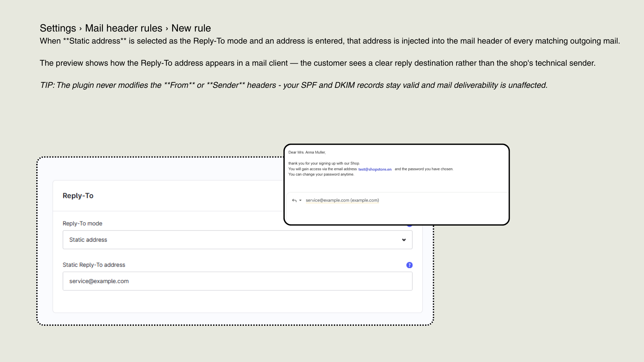Open the Mail header rules breadcrumb
644x362 pixels.
point(123,28)
